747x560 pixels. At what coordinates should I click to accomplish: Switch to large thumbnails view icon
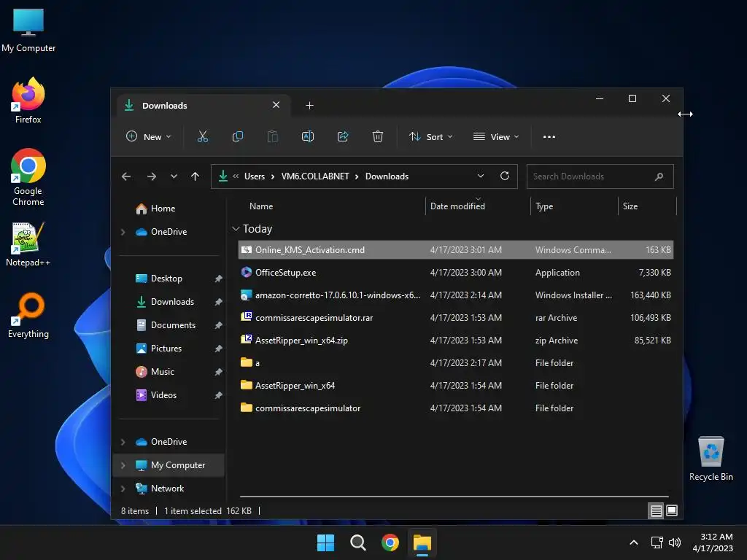click(x=672, y=510)
